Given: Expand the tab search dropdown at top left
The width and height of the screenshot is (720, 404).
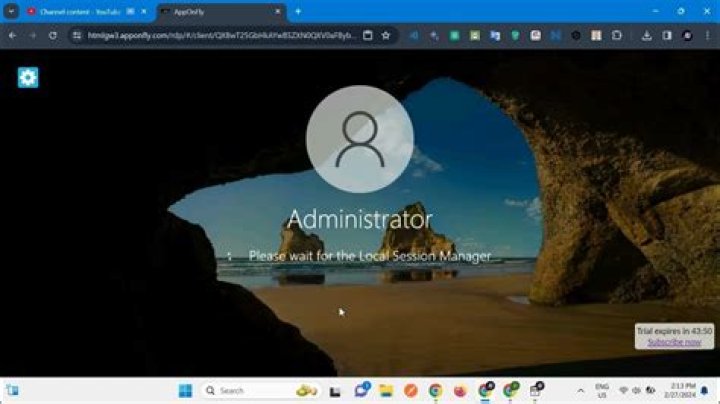Looking at the screenshot, I should (11, 11).
